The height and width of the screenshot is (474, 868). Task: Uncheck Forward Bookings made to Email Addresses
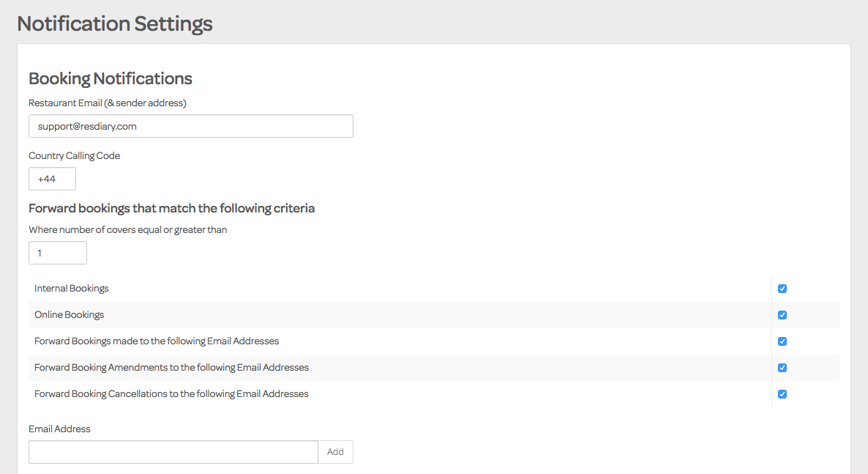(x=782, y=341)
